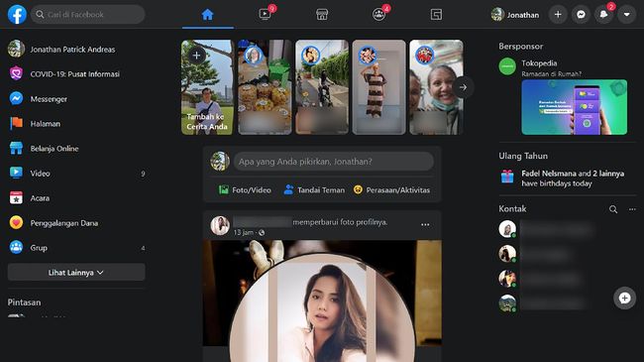644x362 pixels.
Task: Open Acara in left sidebar
Action: (x=76, y=198)
